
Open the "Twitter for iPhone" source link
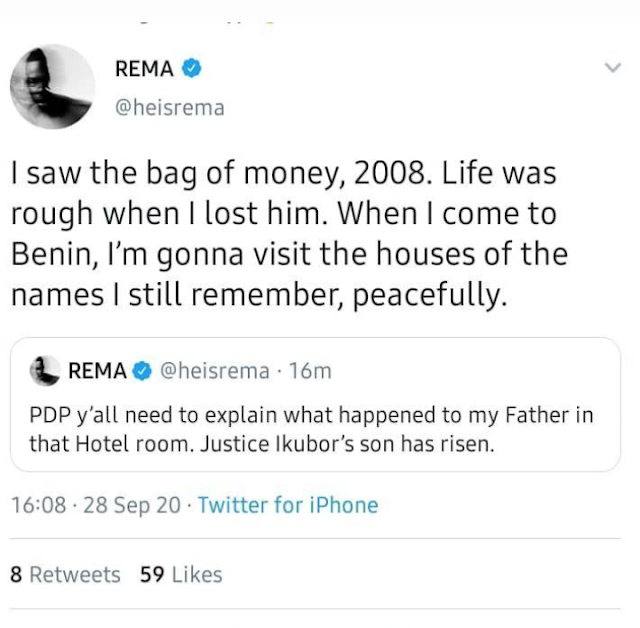(x=288, y=505)
